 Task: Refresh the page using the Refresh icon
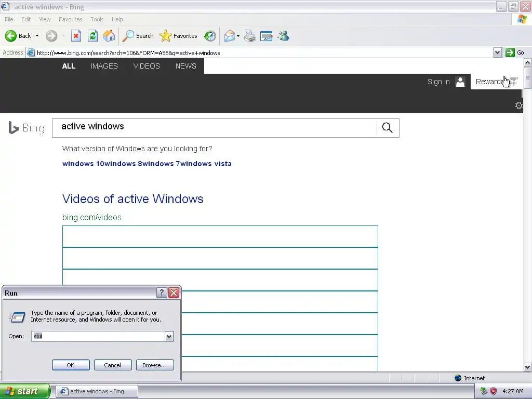point(92,36)
